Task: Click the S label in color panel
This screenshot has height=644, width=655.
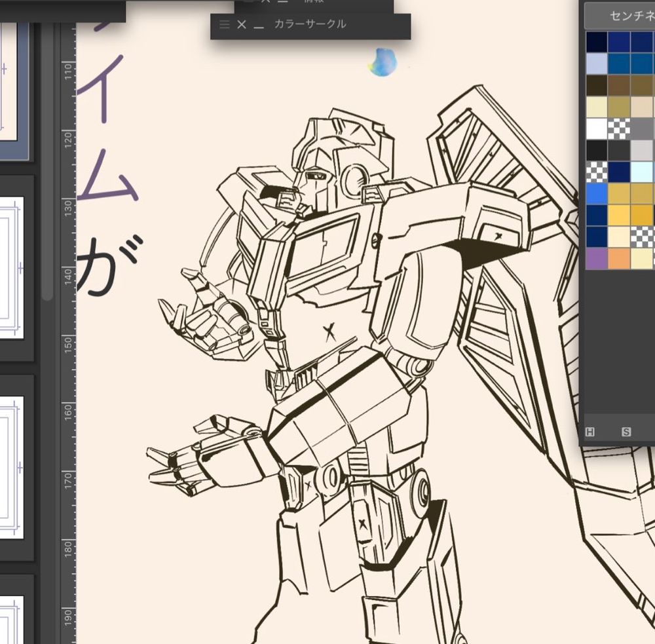Action: 626,432
